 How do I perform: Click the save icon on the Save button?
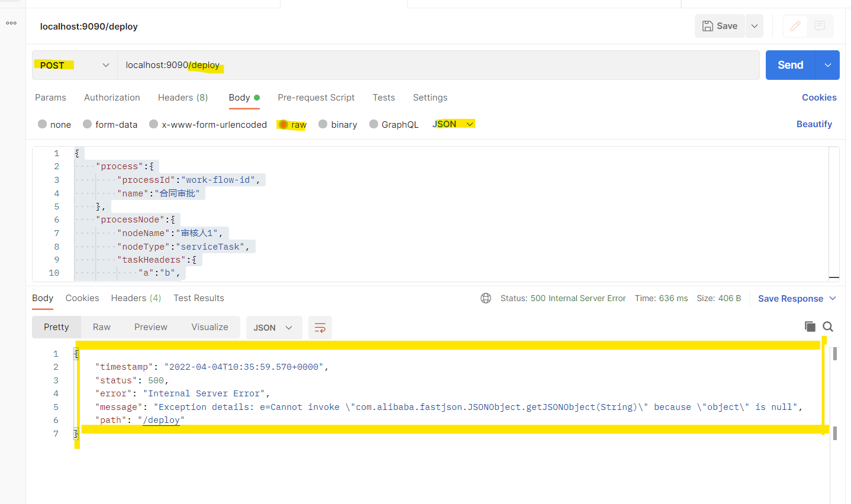[709, 25]
